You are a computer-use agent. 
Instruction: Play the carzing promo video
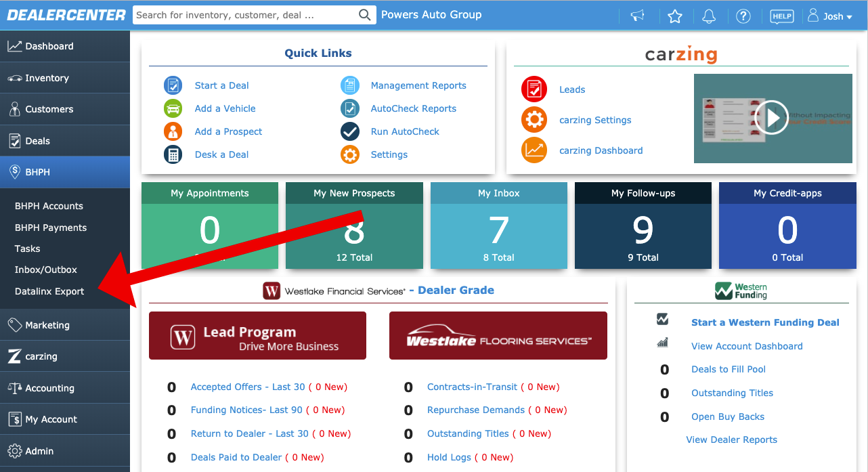[x=773, y=117]
